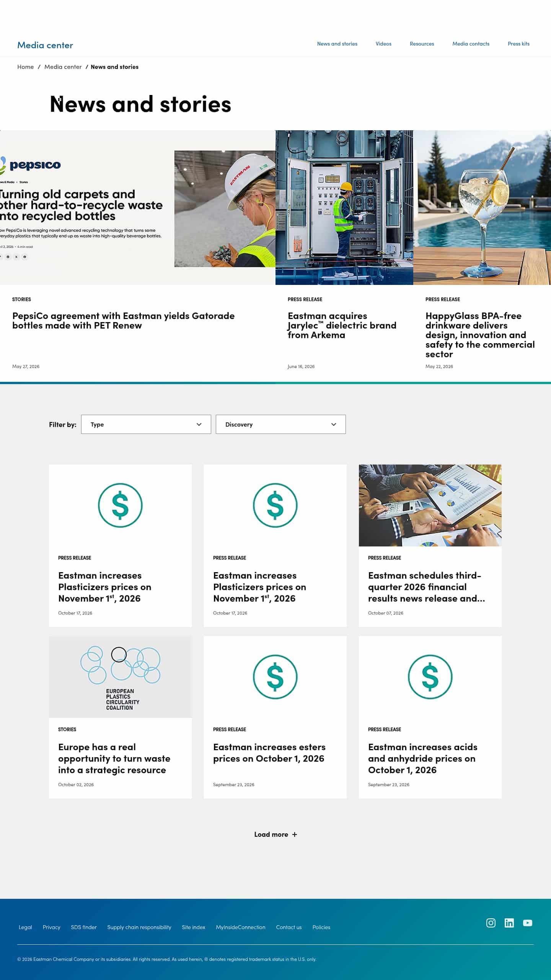This screenshot has width=551, height=980.
Task: Open the Policies footer link
Action: 321,927
